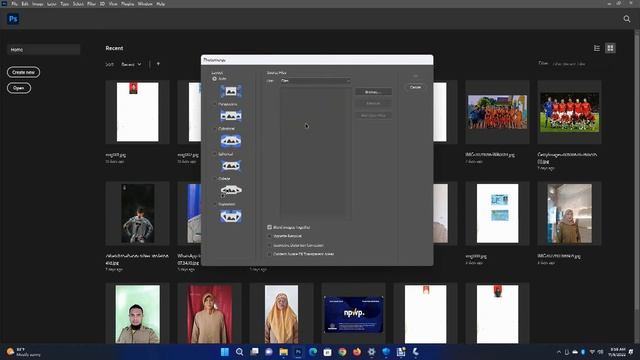Click the Cylindrical layout preview icon
The width and height of the screenshot is (640, 360).
[x=231, y=141]
